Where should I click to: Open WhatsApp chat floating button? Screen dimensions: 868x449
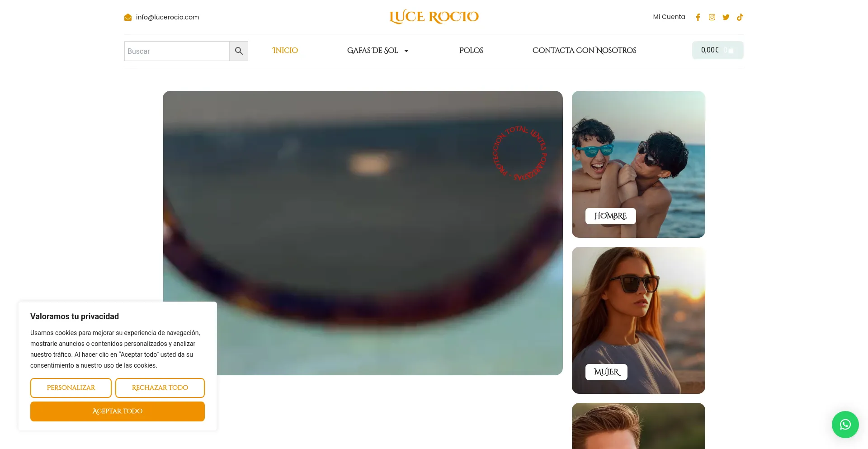pos(845,424)
